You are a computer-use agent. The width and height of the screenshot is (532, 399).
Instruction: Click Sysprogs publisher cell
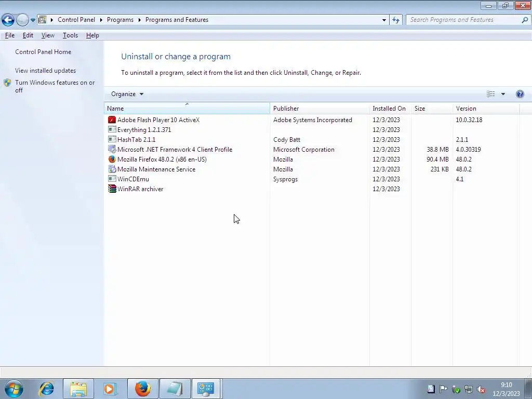285,179
